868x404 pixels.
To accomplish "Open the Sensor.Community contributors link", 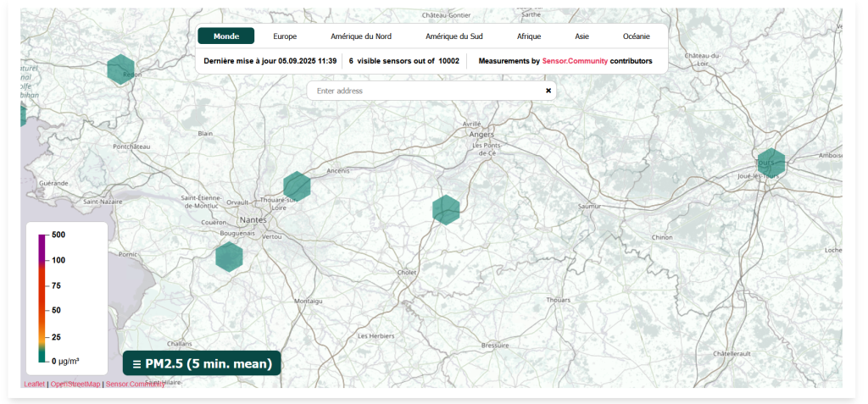I will pos(575,61).
